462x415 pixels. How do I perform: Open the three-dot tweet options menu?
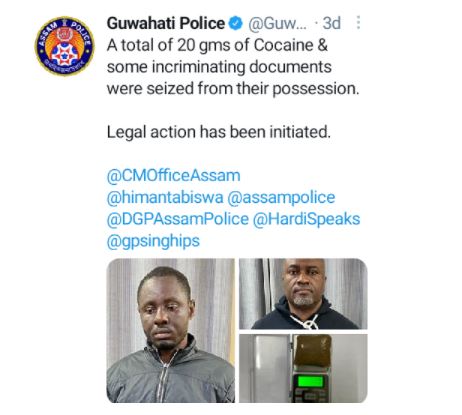click(358, 23)
